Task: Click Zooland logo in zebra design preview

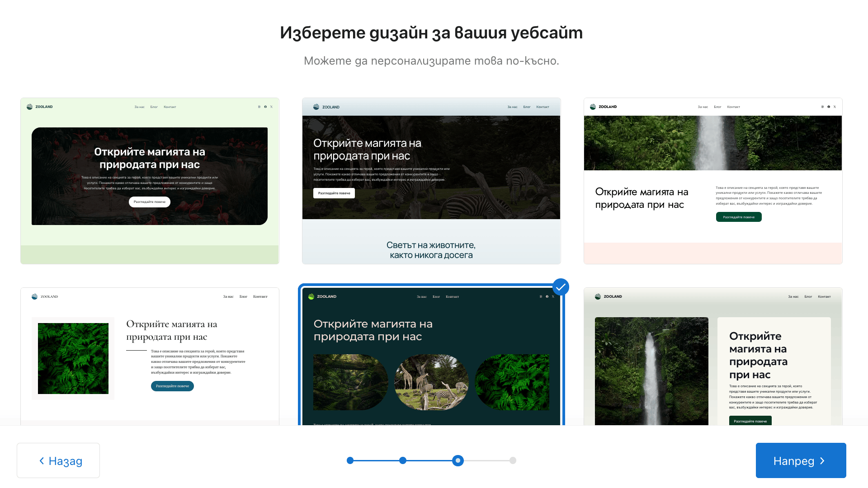Action: coord(326,107)
